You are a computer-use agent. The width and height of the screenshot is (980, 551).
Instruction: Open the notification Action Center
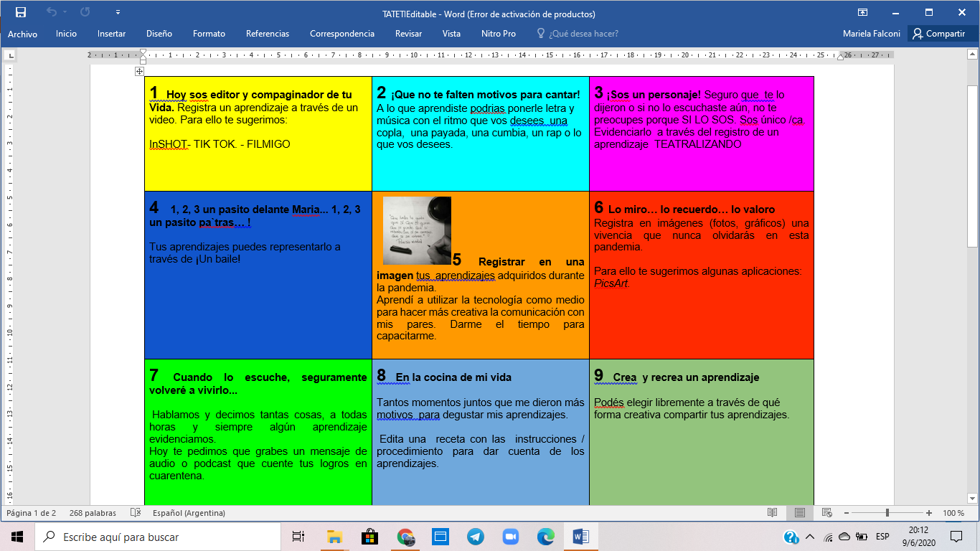(956, 537)
